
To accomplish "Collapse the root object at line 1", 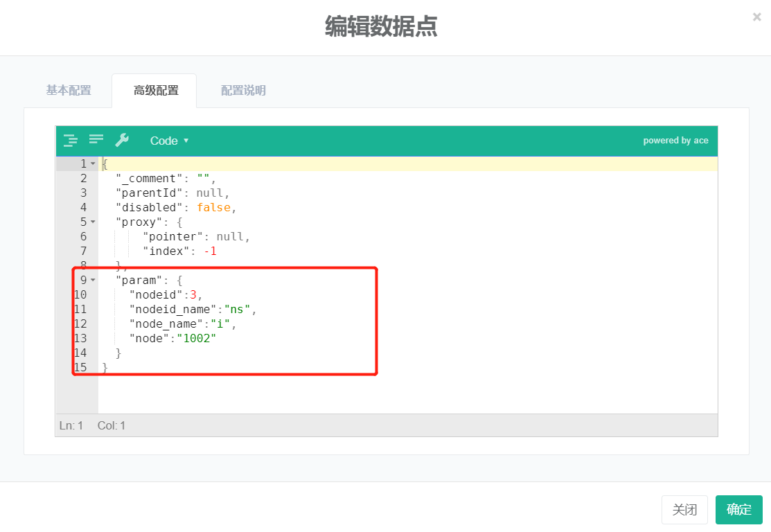I will coord(93,164).
